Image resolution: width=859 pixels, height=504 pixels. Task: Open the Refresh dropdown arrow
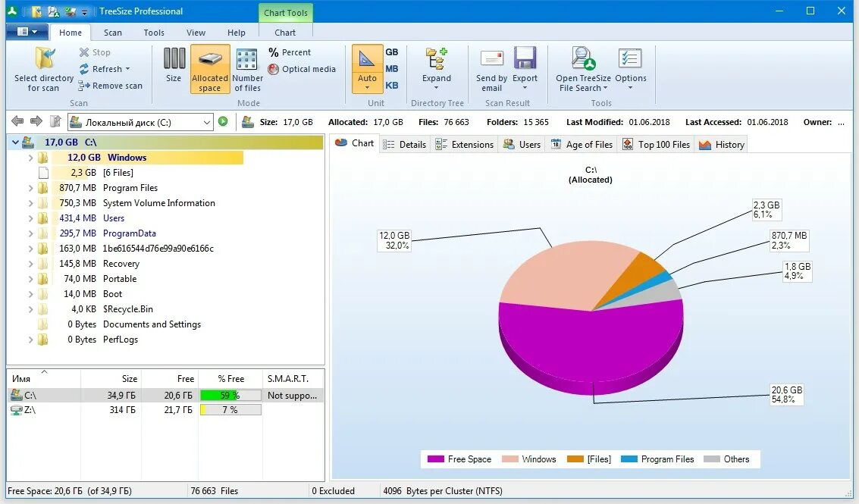tap(127, 69)
